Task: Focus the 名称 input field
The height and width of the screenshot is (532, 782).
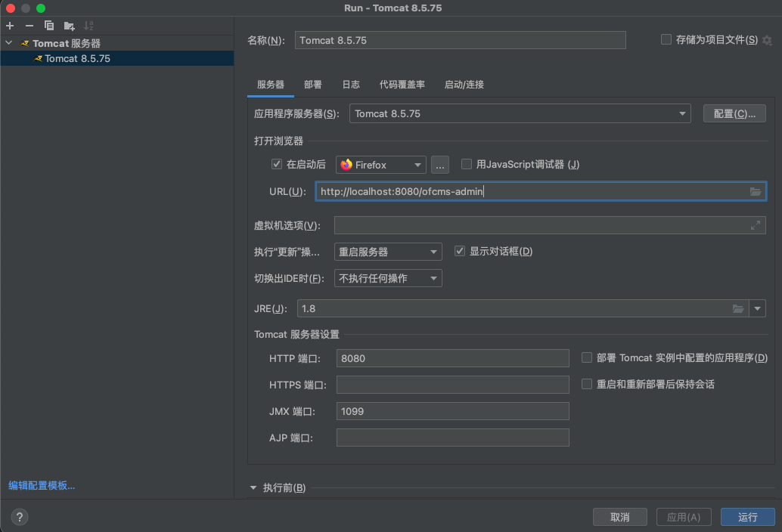Action: pyautogui.click(x=461, y=40)
